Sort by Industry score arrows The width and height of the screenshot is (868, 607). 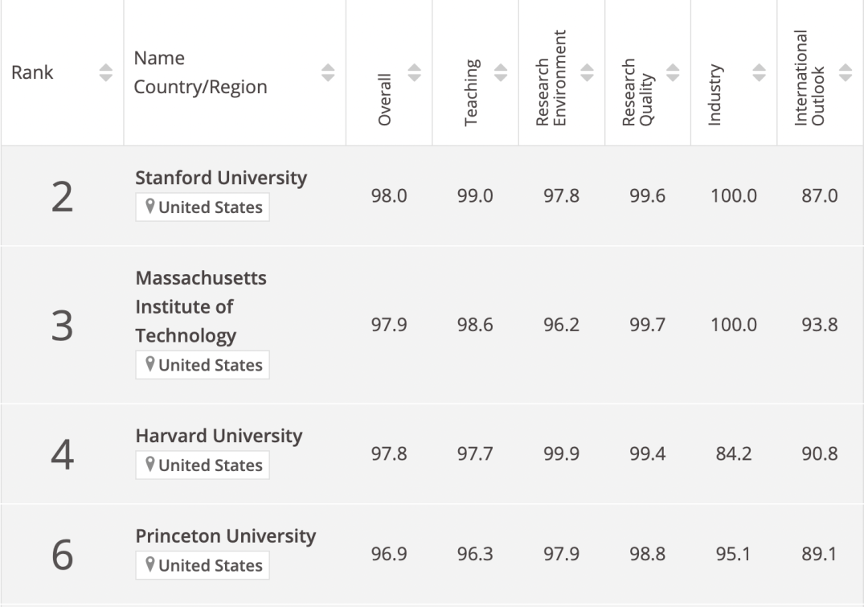759,72
